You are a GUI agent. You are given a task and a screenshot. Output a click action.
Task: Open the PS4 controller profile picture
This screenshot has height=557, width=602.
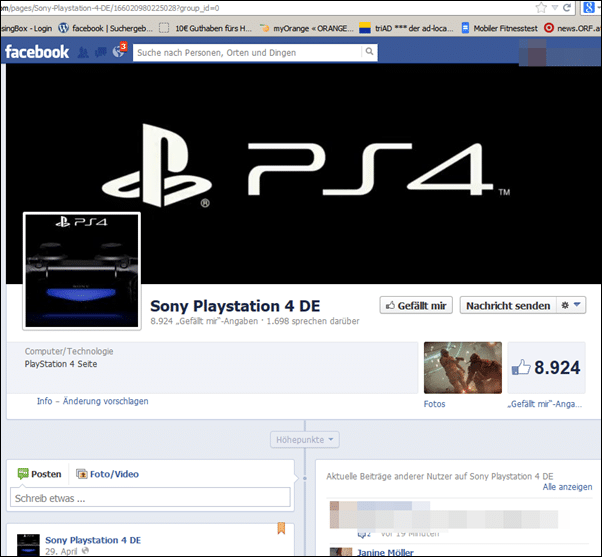click(x=82, y=271)
